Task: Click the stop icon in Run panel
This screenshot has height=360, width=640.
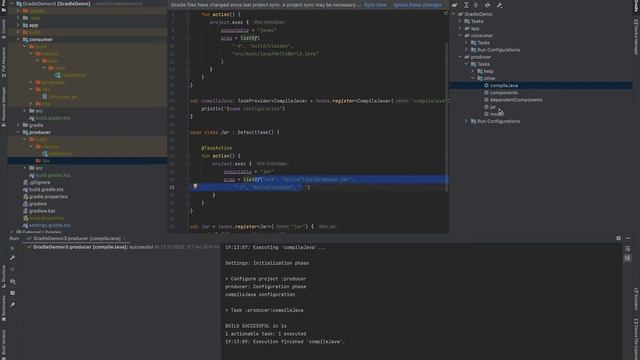Action: click(x=13, y=269)
